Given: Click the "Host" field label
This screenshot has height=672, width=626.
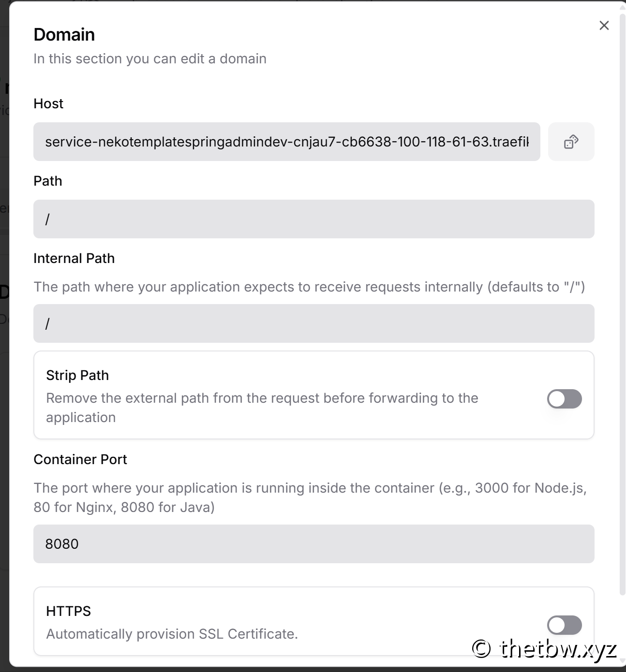Looking at the screenshot, I should 48,103.
